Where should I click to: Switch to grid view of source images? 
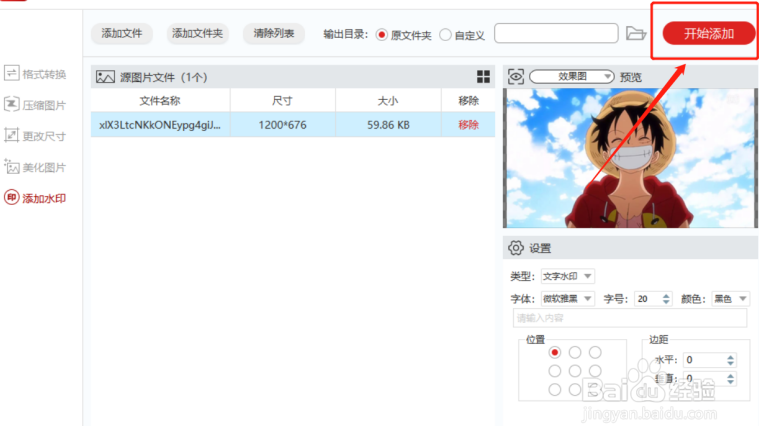pos(483,76)
